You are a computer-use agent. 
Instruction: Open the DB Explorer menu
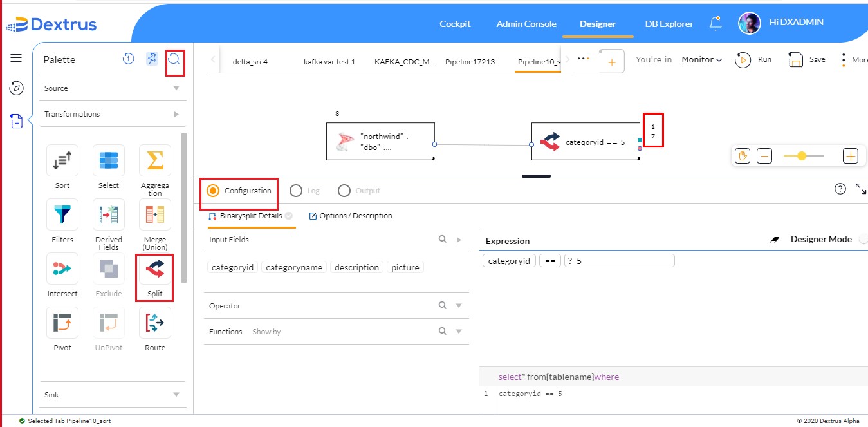pos(669,24)
